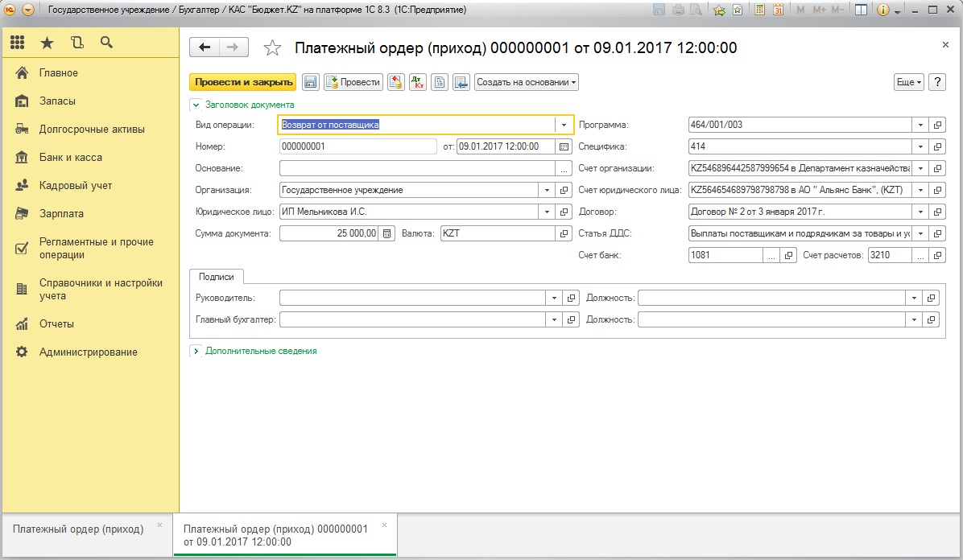
Task: Click the ellipsis button in the Основание field
Action: pos(564,168)
